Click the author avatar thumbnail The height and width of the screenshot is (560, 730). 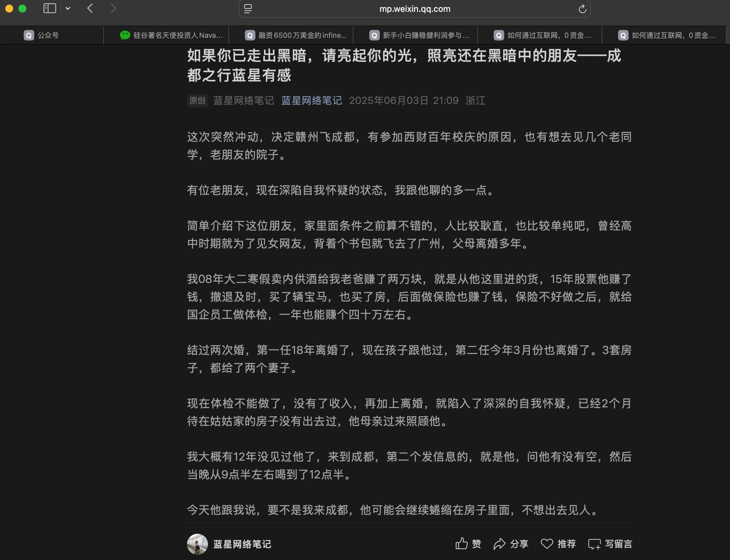point(197,544)
